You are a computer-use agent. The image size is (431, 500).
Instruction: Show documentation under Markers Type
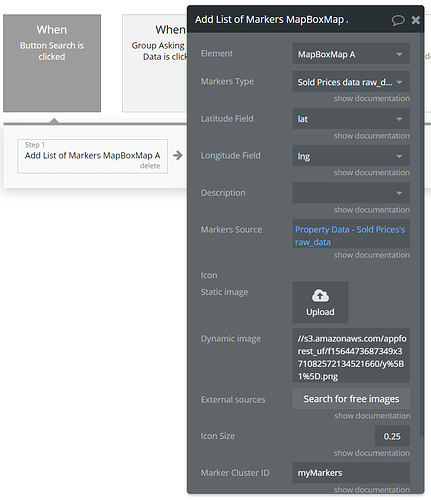[372, 99]
